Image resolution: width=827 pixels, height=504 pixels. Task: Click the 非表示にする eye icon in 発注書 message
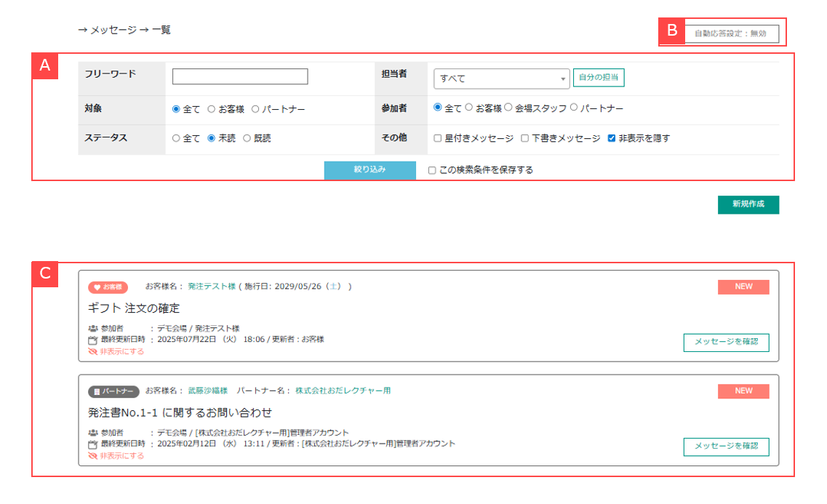pyautogui.click(x=92, y=456)
